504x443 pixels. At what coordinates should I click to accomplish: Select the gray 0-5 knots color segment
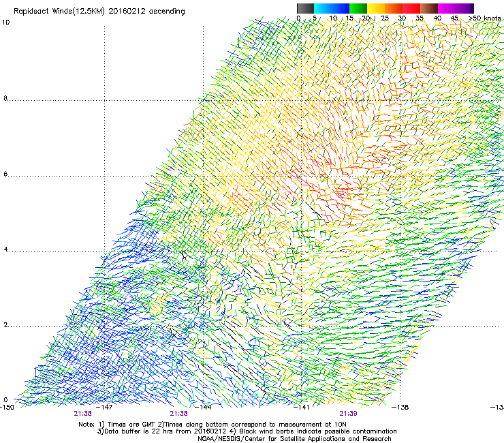(305, 8)
